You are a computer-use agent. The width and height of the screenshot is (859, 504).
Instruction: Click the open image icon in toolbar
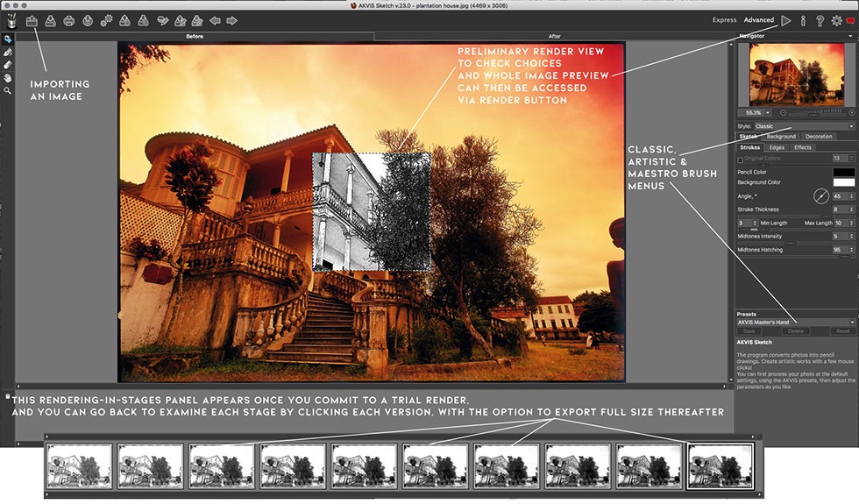coord(32,20)
